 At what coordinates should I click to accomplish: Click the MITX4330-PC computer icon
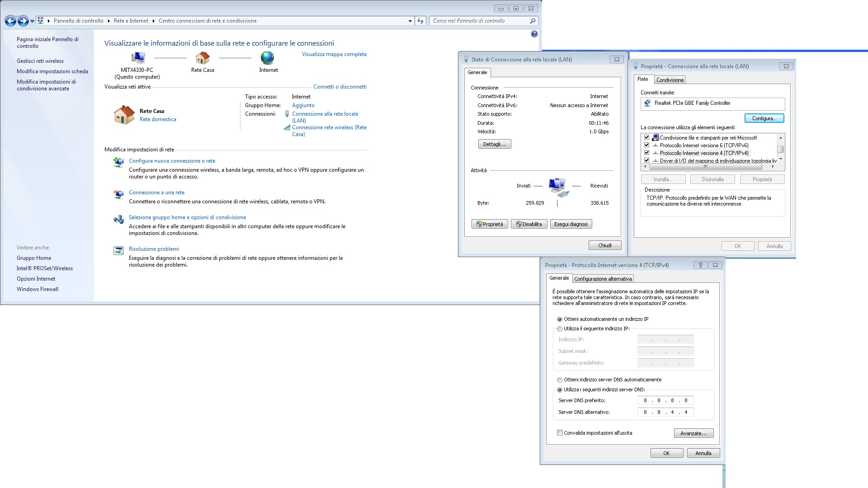138,58
